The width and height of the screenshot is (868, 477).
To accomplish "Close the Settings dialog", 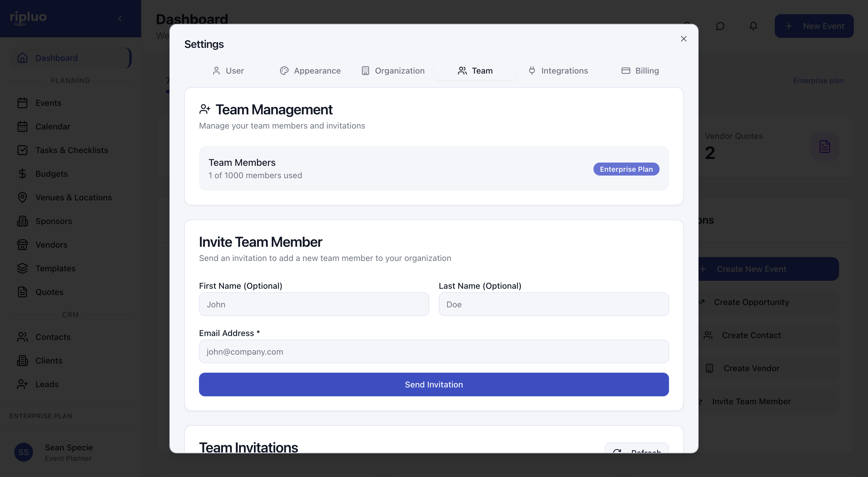I will [x=683, y=39].
